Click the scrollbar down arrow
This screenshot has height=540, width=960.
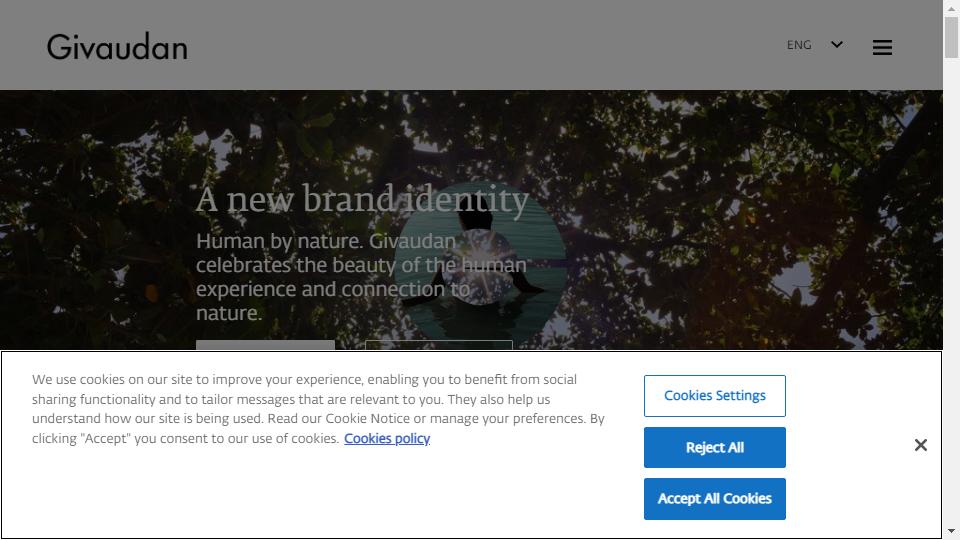951,531
